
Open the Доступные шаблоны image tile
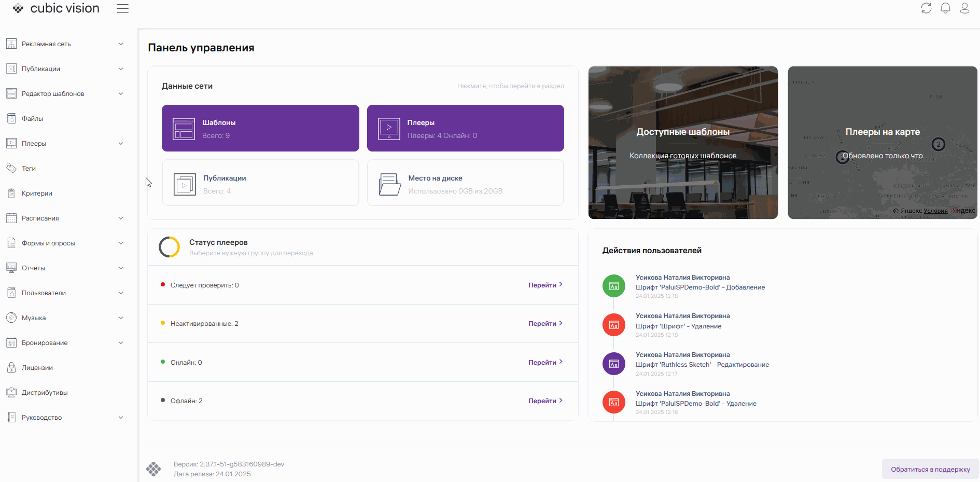click(683, 143)
